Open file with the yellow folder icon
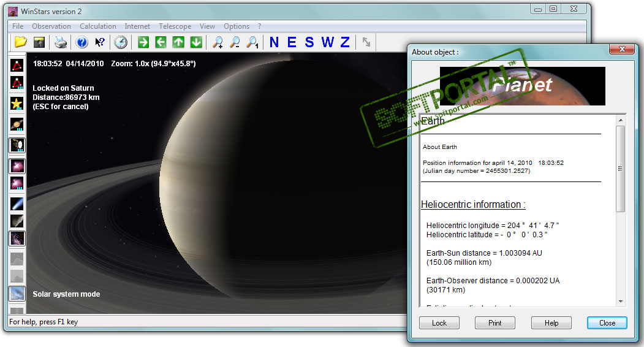The height and width of the screenshot is (347, 644). coord(21,42)
